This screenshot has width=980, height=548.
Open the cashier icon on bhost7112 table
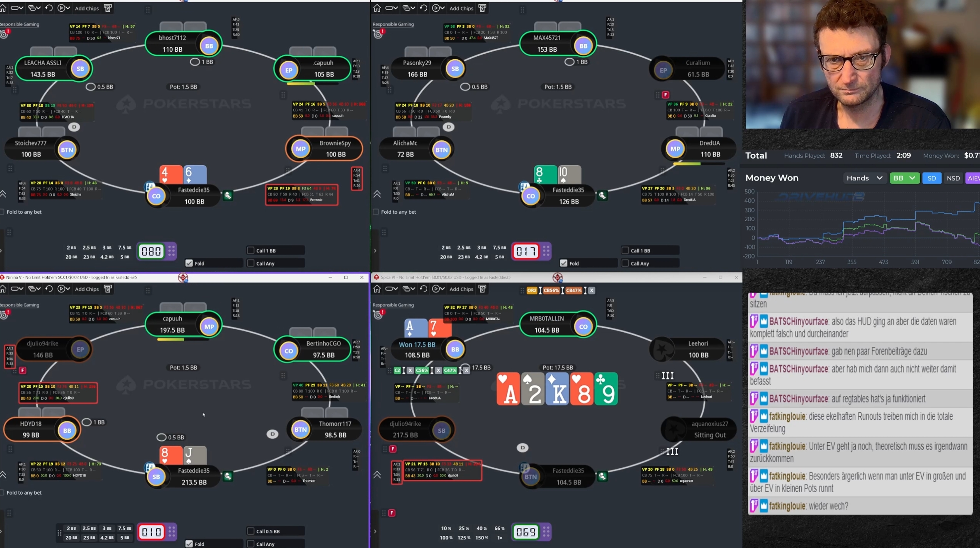pyautogui.click(x=108, y=8)
